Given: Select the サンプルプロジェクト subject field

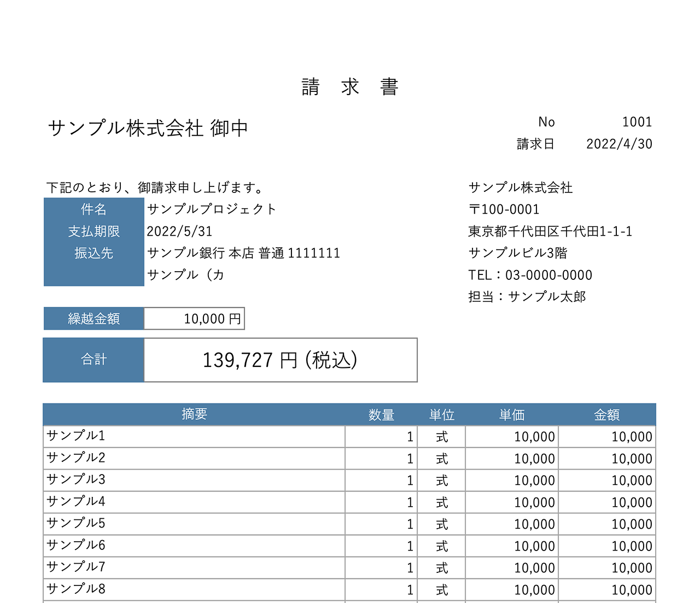Looking at the screenshot, I should [x=212, y=208].
